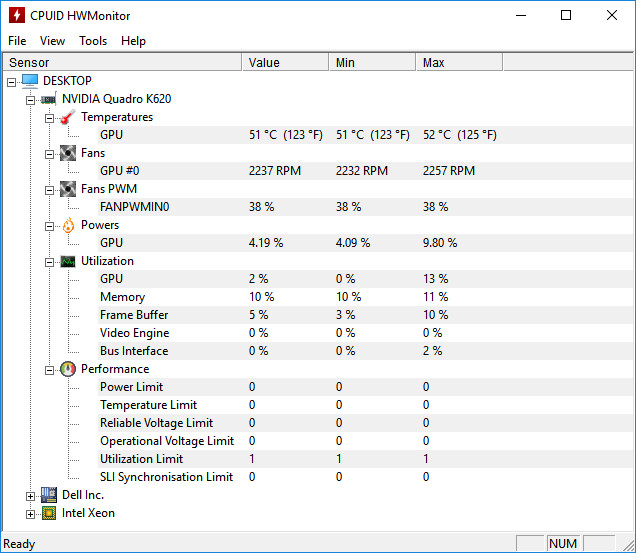
Task: Click the gauge icon beside Performance
Action: click(x=68, y=369)
